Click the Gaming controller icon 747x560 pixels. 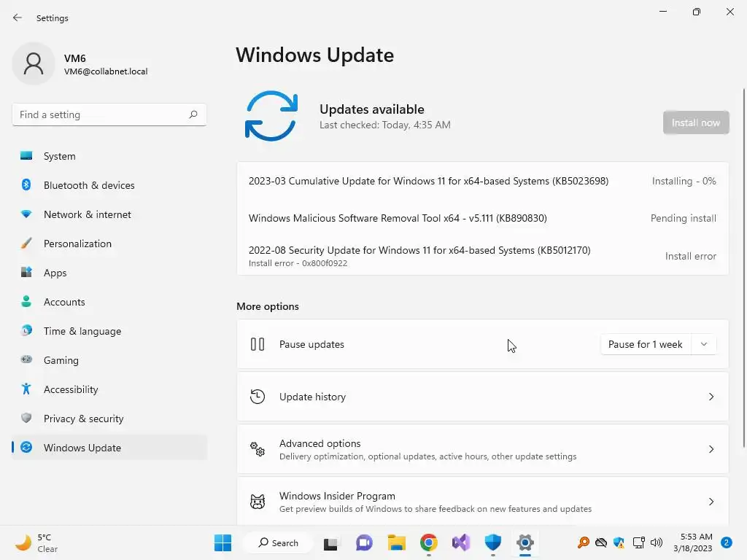pyautogui.click(x=26, y=359)
